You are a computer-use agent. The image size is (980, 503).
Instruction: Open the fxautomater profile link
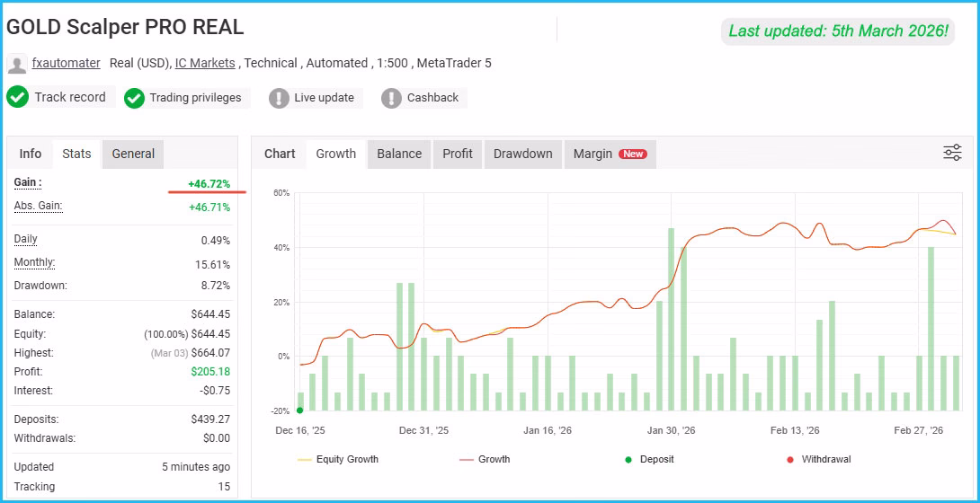click(67, 63)
